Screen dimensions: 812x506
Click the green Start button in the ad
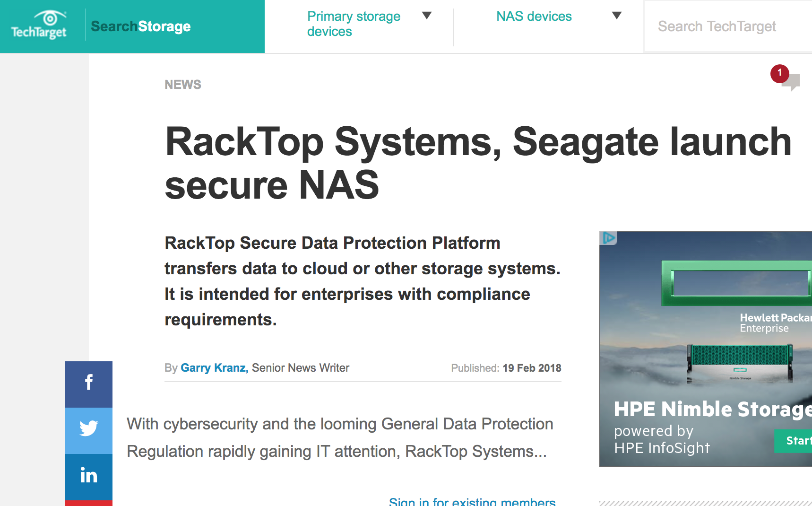point(793,441)
